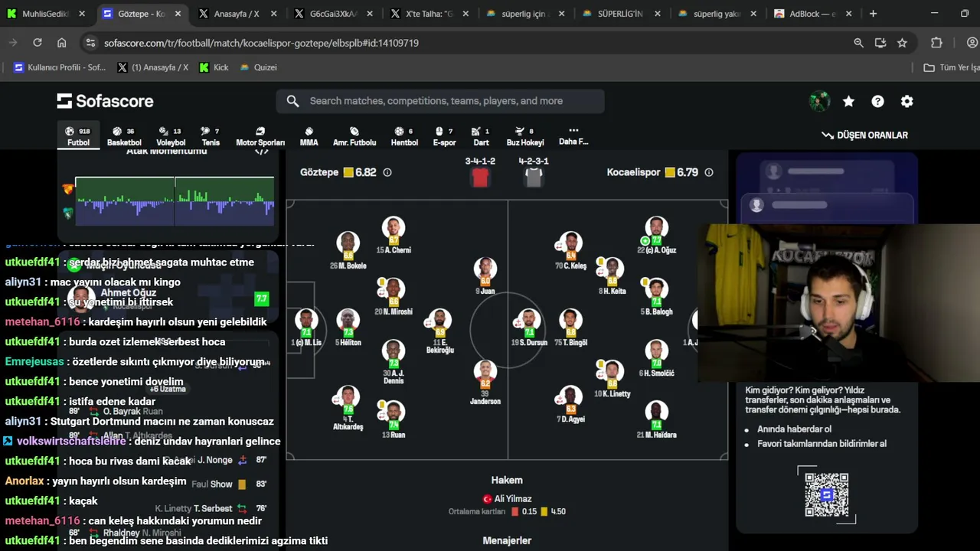The image size is (980, 551).
Task: Reload the current page
Action: [37, 43]
